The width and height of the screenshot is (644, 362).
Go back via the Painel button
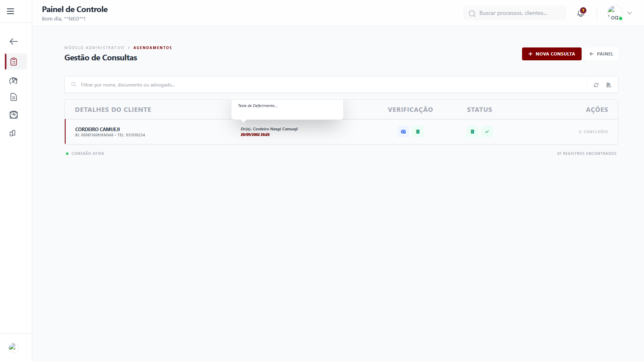(601, 54)
